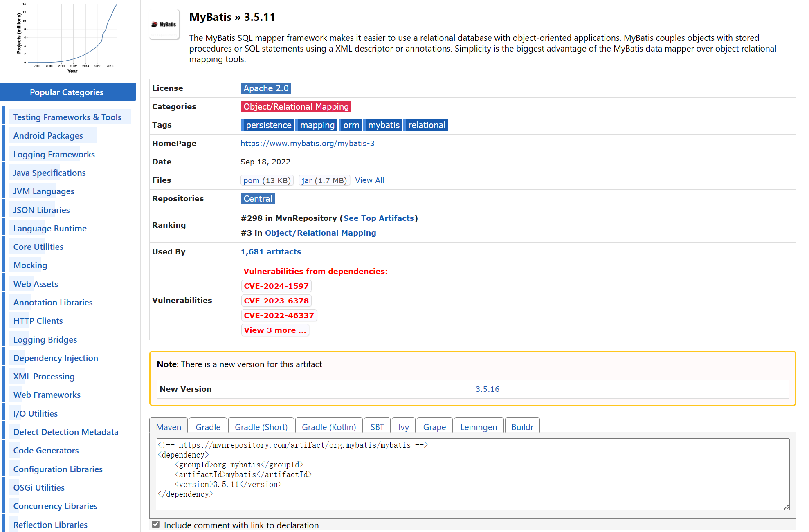
Task: Open I/O Utilities category
Action: (x=35, y=414)
